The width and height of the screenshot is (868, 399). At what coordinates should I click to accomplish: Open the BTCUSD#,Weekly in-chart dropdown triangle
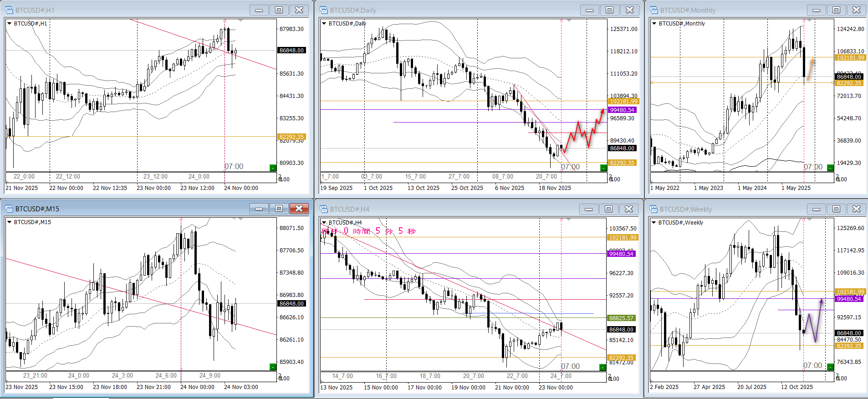[654, 223]
